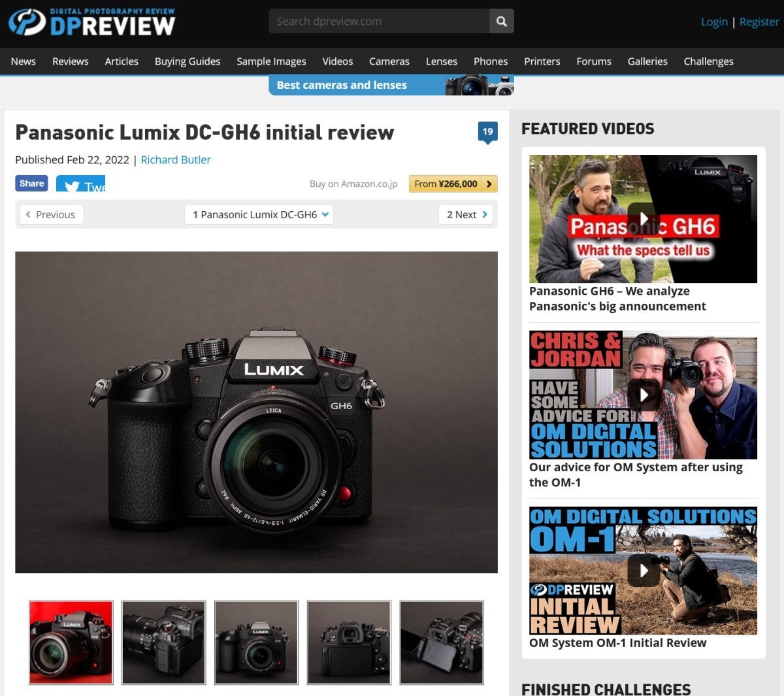Image resolution: width=784 pixels, height=696 pixels.
Task: Select the third thumbnail of front camera view
Action: [x=257, y=642]
